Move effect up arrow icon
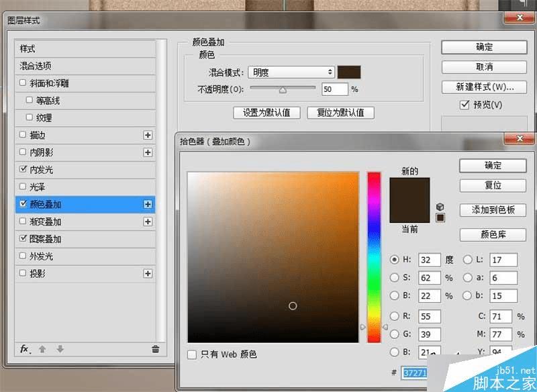The width and height of the screenshot is (537, 392). [42, 349]
